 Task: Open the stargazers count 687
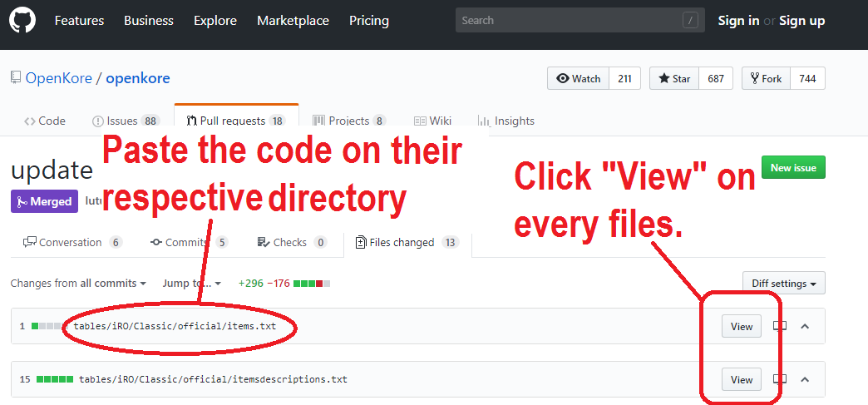[716, 78]
